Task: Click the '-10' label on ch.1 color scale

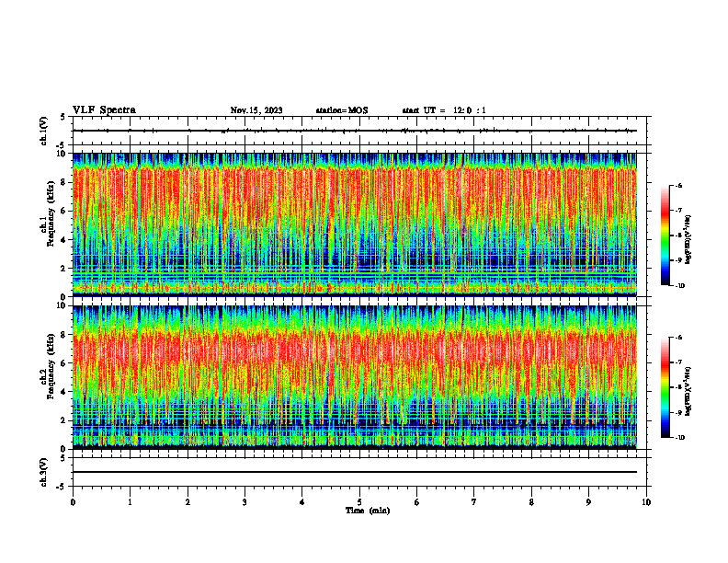Action: click(679, 286)
